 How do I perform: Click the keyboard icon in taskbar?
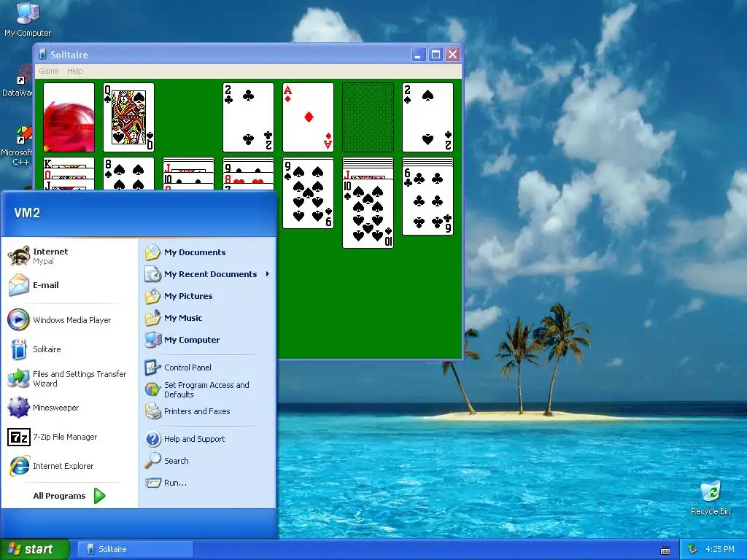(665, 550)
